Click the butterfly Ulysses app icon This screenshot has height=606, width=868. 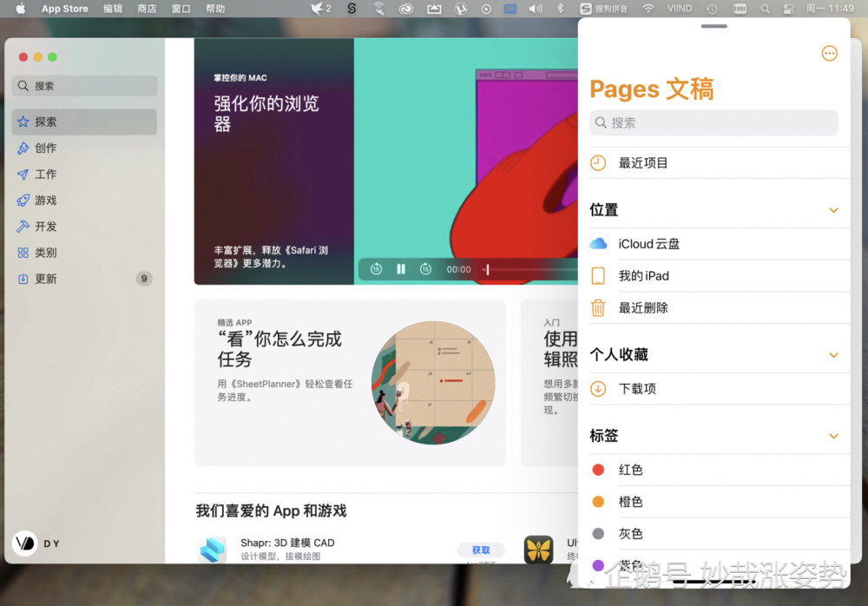(539, 549)
